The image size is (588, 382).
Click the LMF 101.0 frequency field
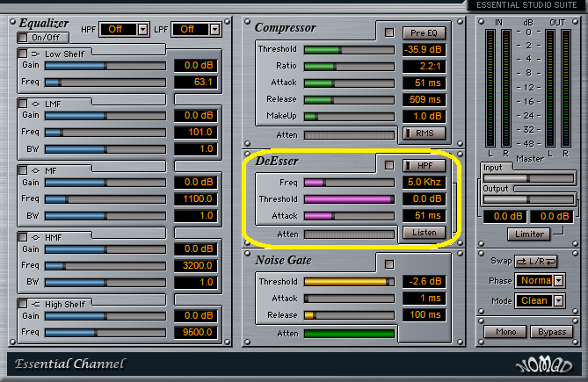tap(196, 133)
